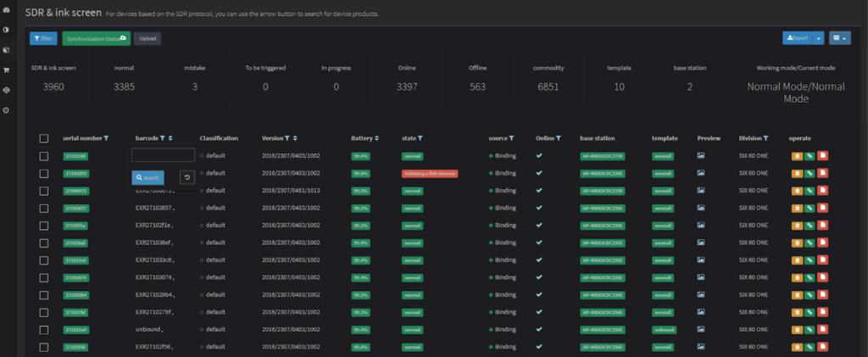Click the serial number filter funnel icon
The image size is (868, 357).
pyautogui.click(x=107, y=137)
